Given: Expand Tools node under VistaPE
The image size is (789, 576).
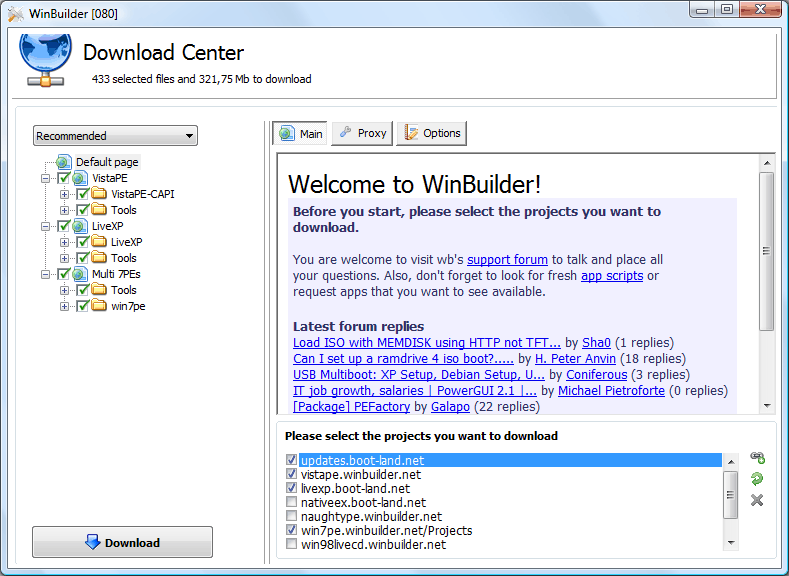Looking at the screenshot, I should tap(64, 210).
